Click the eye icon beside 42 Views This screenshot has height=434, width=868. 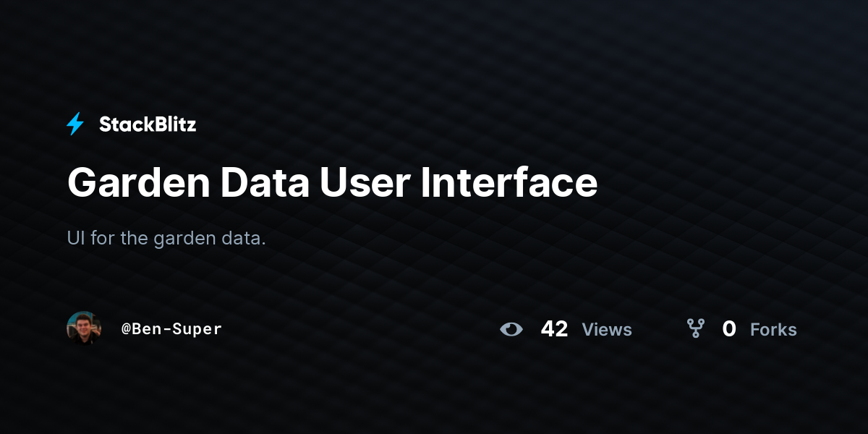point(511,329)
